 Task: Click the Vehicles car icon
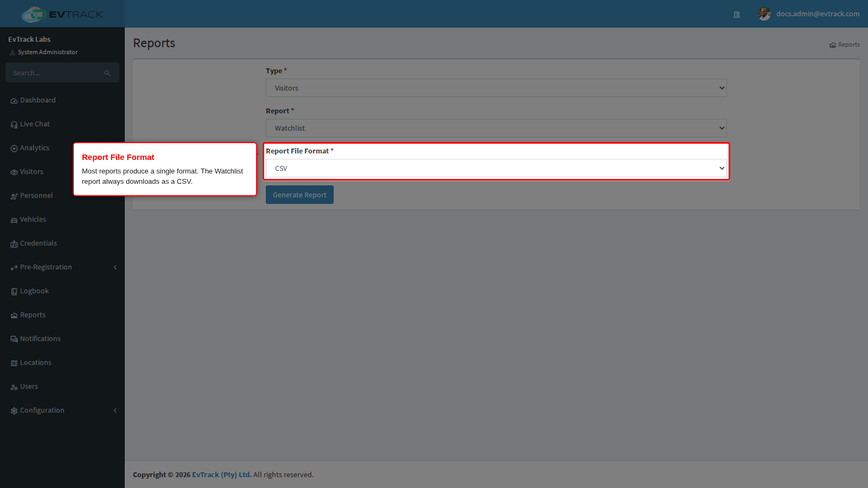click(14, 220)
